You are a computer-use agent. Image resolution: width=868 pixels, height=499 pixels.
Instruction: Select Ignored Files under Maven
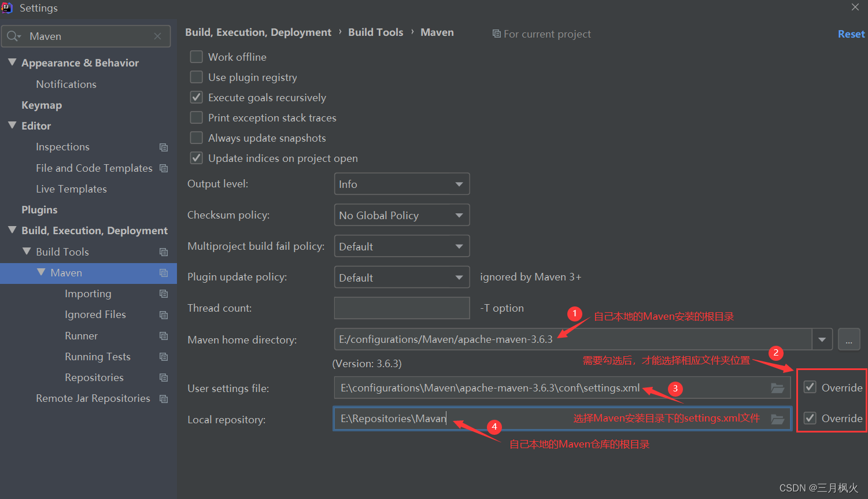tap(95, 315)
